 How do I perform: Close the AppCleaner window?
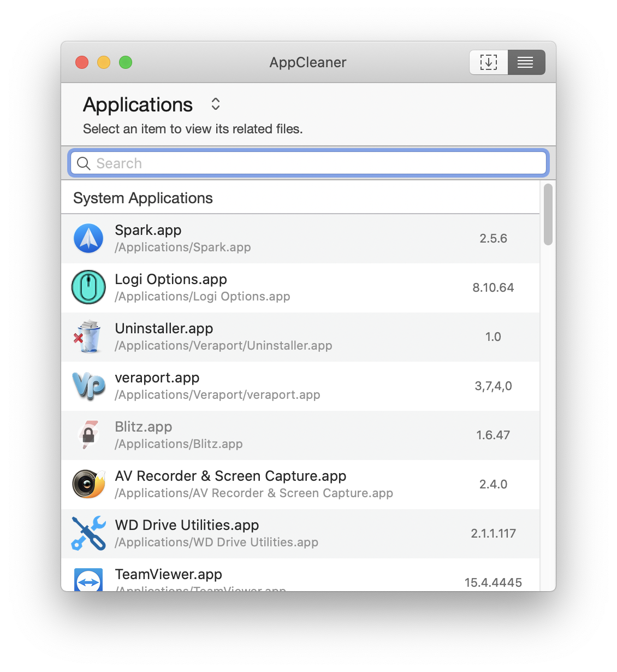point(82,62)
